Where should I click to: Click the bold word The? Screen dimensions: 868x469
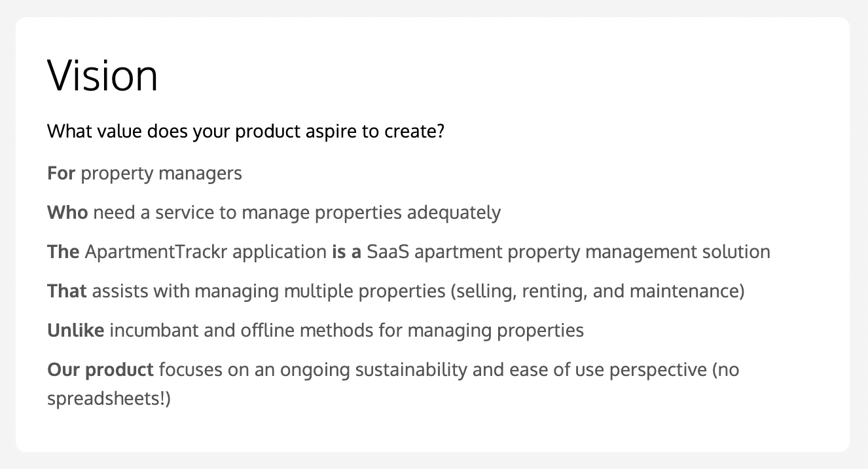pyautogui.click(x=63, y=252)
